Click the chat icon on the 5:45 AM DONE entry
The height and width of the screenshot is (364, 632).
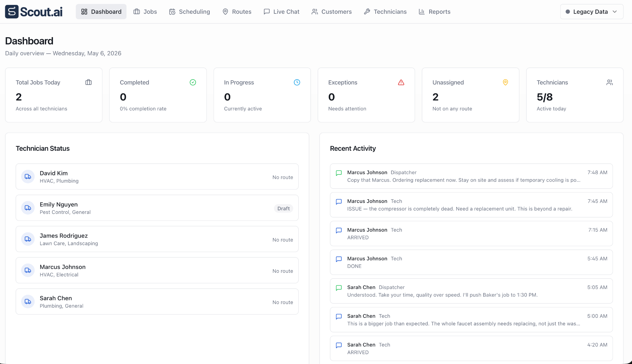tap(339, 259)
